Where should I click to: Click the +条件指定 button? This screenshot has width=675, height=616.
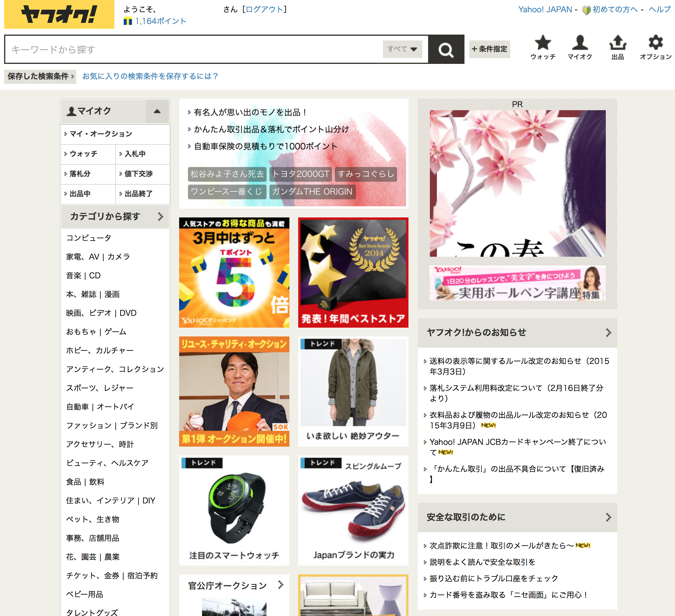coord(489,49)
